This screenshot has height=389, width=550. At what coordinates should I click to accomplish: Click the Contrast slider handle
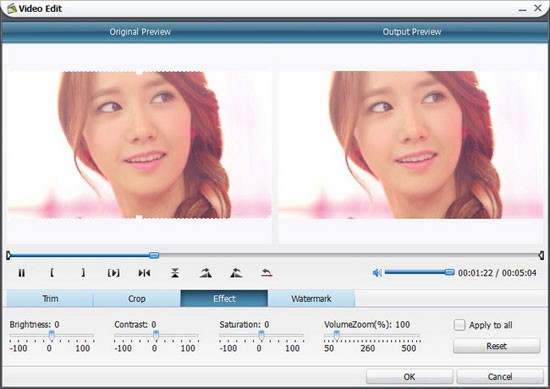coord(156,335)
